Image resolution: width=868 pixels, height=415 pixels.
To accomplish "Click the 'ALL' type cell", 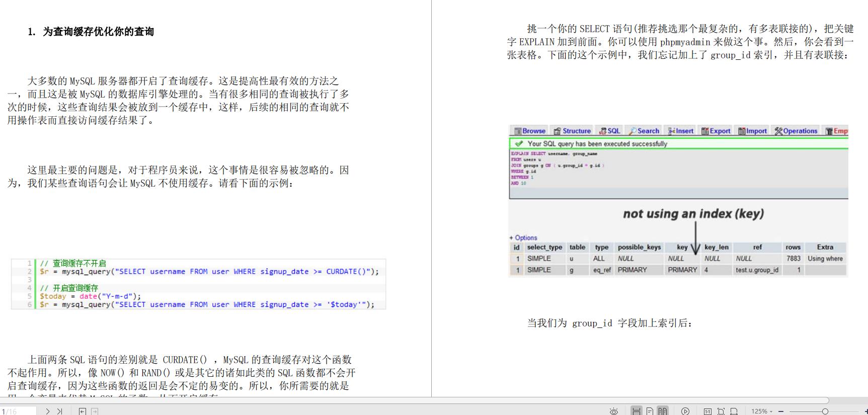I will (x=599, y=259).
